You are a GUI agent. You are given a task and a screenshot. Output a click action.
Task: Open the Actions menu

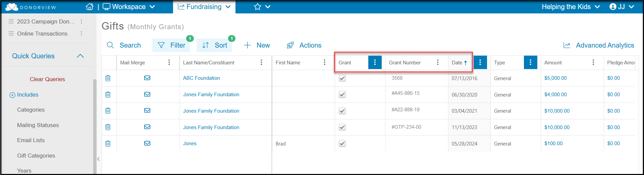304,45
